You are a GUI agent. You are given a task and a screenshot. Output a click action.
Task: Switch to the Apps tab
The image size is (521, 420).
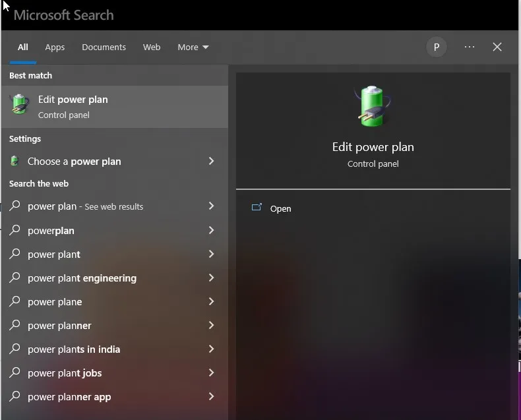55,47
